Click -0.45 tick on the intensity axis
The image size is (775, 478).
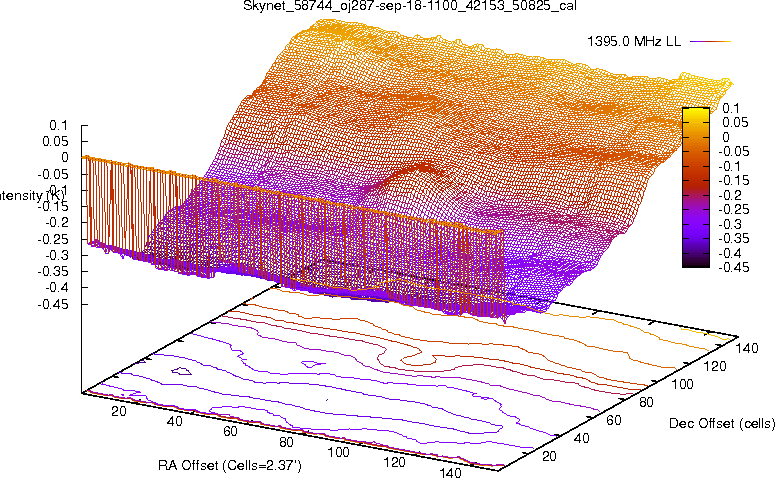coord(52,304)
